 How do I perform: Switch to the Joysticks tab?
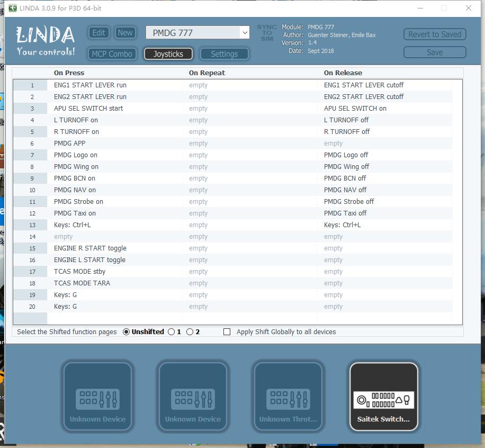[168, 54]
